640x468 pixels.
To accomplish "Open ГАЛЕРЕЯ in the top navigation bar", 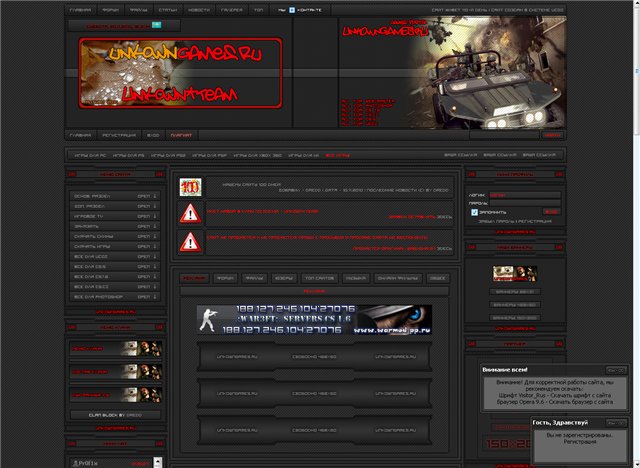I will (x=231, y=10).
